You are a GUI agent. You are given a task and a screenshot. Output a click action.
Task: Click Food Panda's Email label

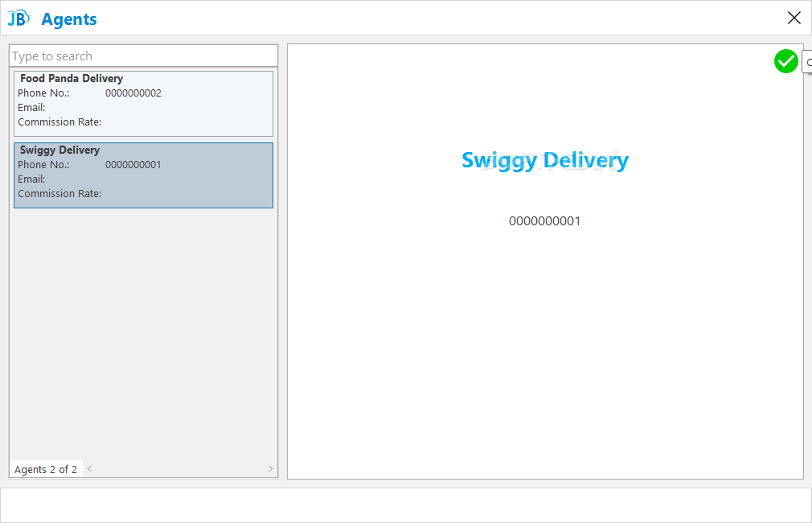[x=31, y=107]
